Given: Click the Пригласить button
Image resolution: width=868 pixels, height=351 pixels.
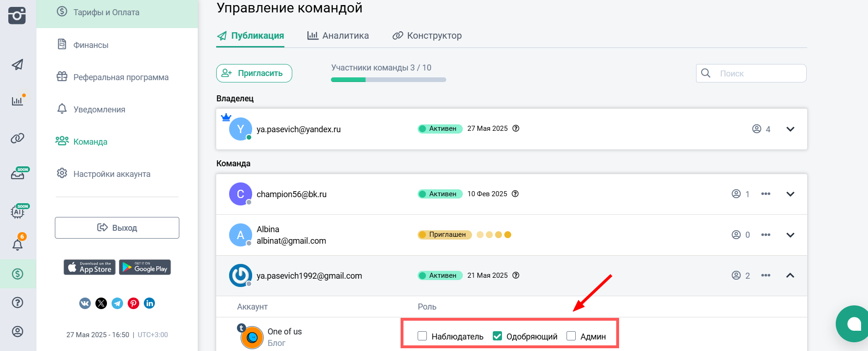Looking at the screenshot, I should 254,73.
